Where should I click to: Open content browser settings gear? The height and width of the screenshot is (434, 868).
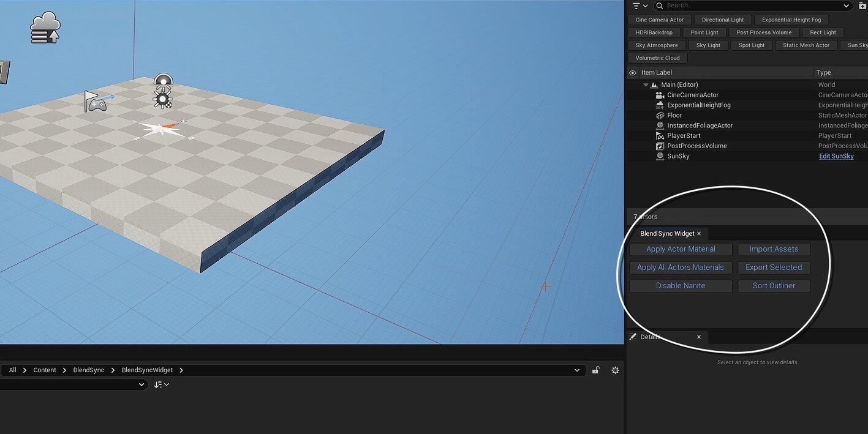pyautogui.click(x=615, y=370)
